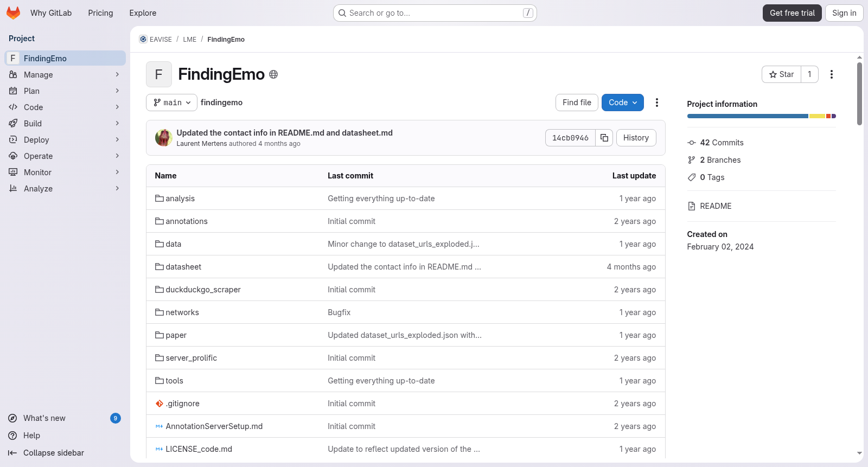Click the Tags label icon
The width and height of the screenshot is (868, 467).
[692, 177]
